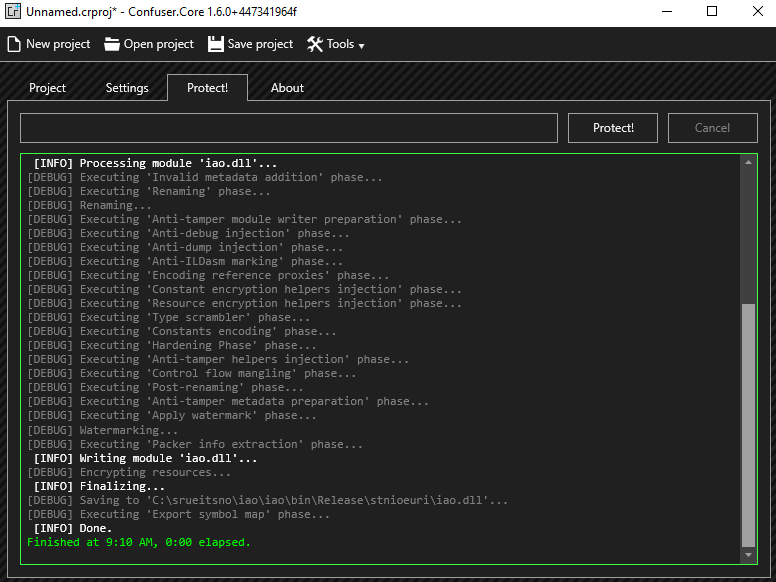Screen dimensions: 776x582
Task: Click the 'Writing module iao.dll' log line
Action: [x=146, y=458]
